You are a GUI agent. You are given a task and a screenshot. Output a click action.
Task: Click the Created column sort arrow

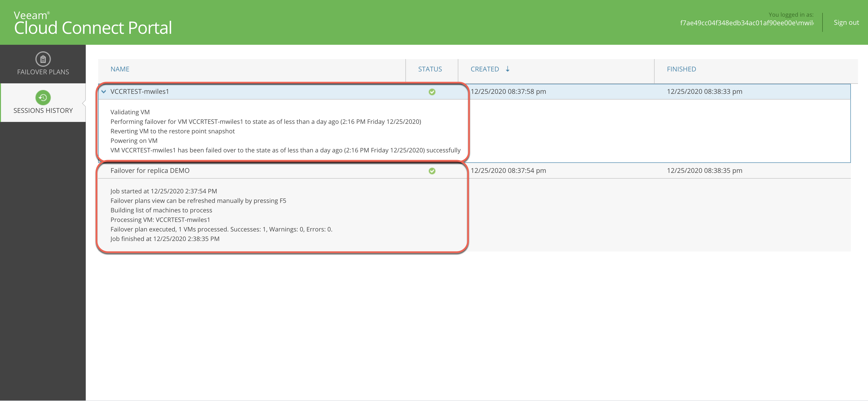(507, 69)
